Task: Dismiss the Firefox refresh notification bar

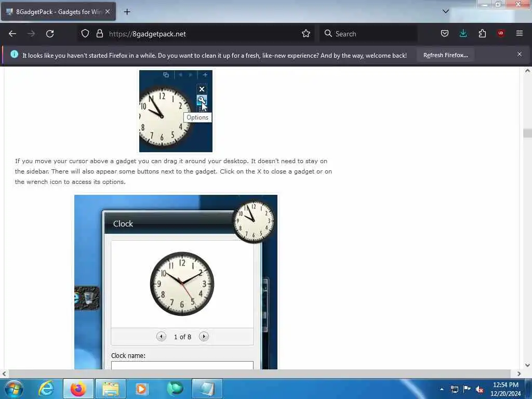Action: point(520,54)
